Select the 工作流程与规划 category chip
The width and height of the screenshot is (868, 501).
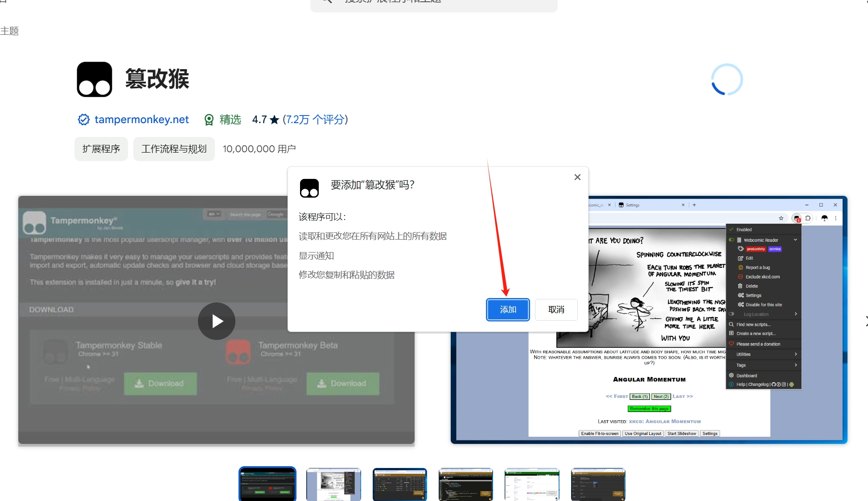174,149
